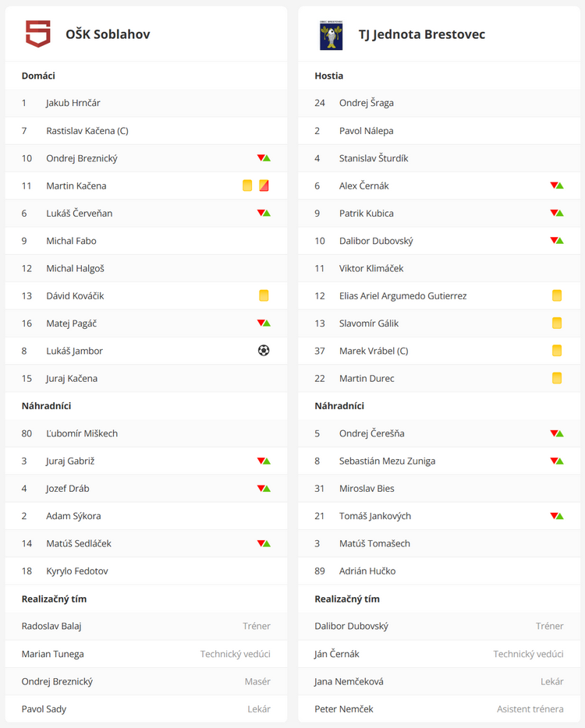Click yellow card icon for Marek Vrábel
This screenshot has height=728, width=585.
pyautogui.click(x=557, y=351)
